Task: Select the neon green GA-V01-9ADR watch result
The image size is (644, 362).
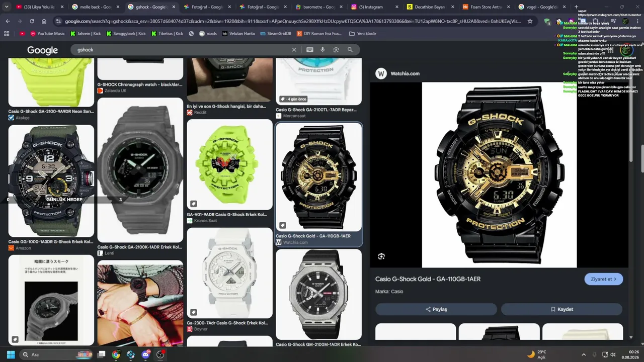Action: pos(229,164)
